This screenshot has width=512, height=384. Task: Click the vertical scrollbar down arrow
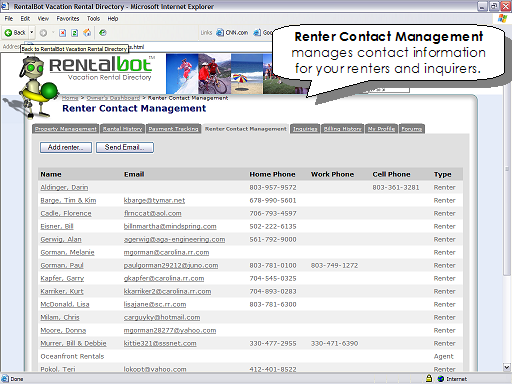coord(507,367)
